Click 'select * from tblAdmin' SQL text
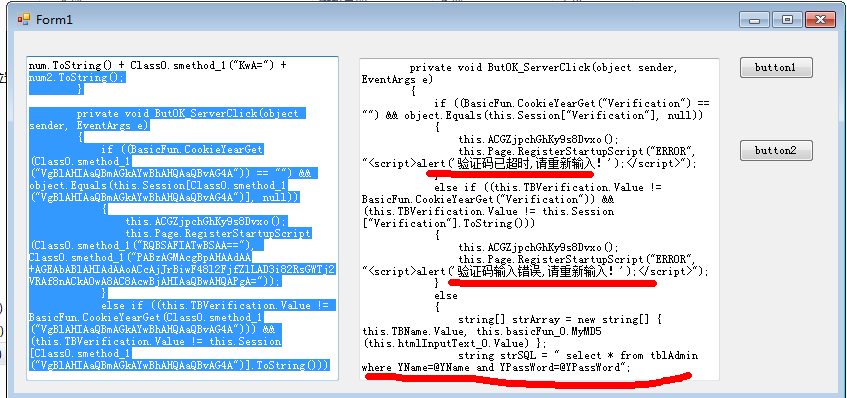The height and width of the screenshot is (398, 847). (x=630, y=355)
